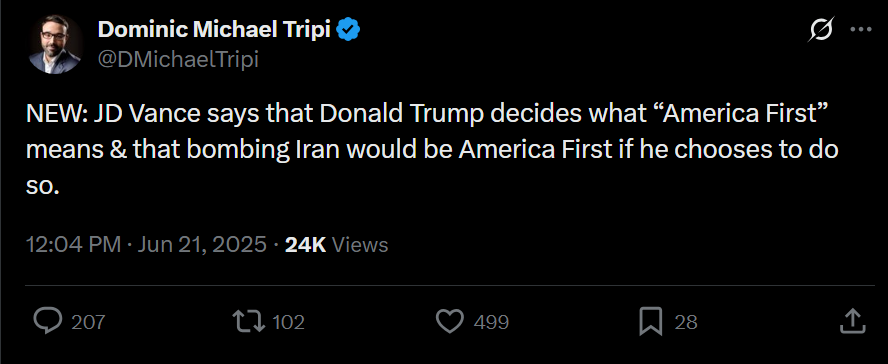This screenshot has height=364, width=888.
Task: Click the 499 likes count
Action: tap(491, 322)
